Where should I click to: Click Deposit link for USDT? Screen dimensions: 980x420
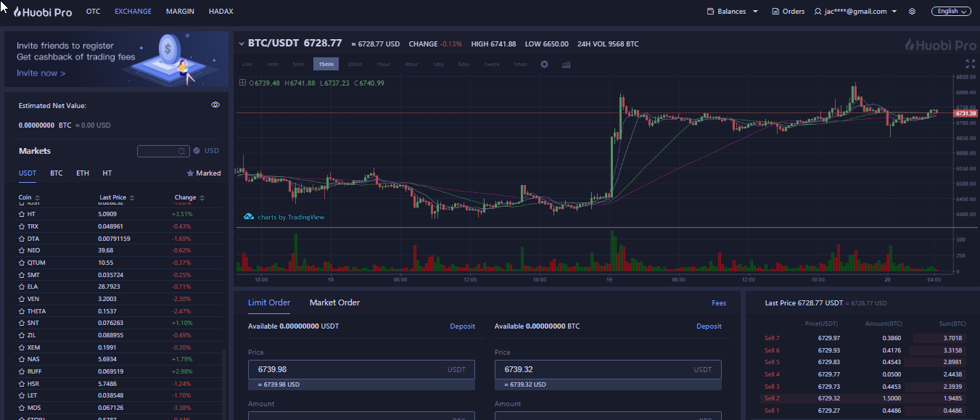click(462, 326)
